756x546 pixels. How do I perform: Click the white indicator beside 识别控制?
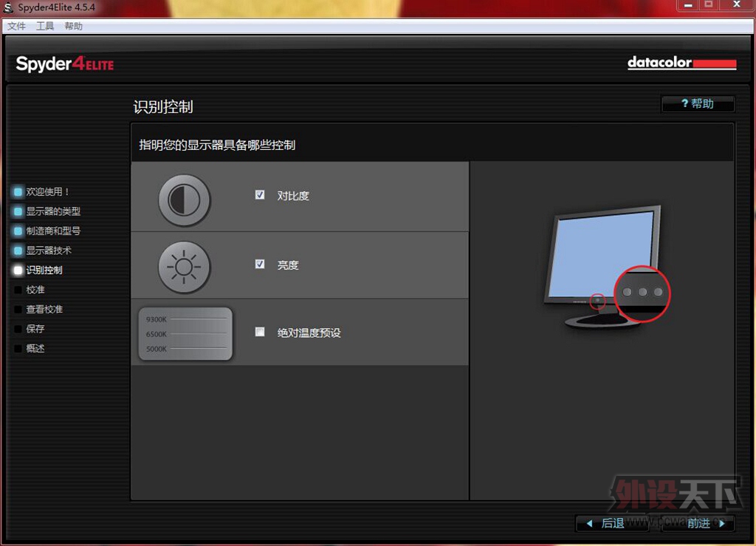18,270
